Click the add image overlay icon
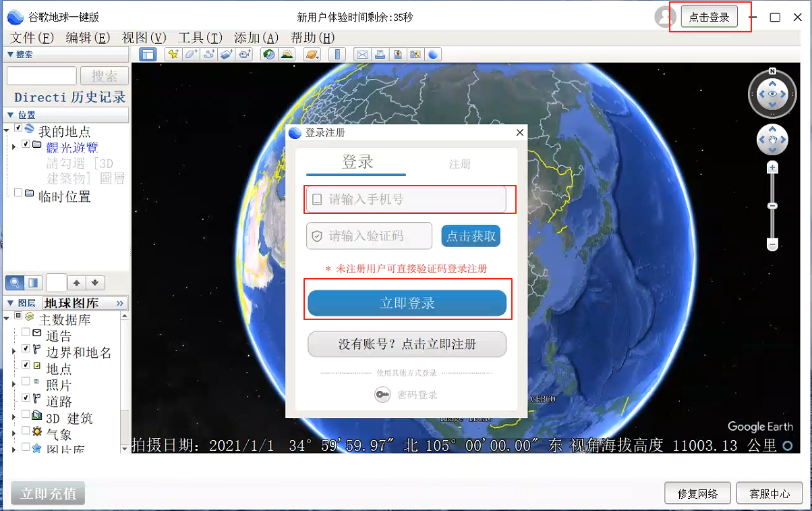Screen dimensions: 812x511 (x=227, y=54)
